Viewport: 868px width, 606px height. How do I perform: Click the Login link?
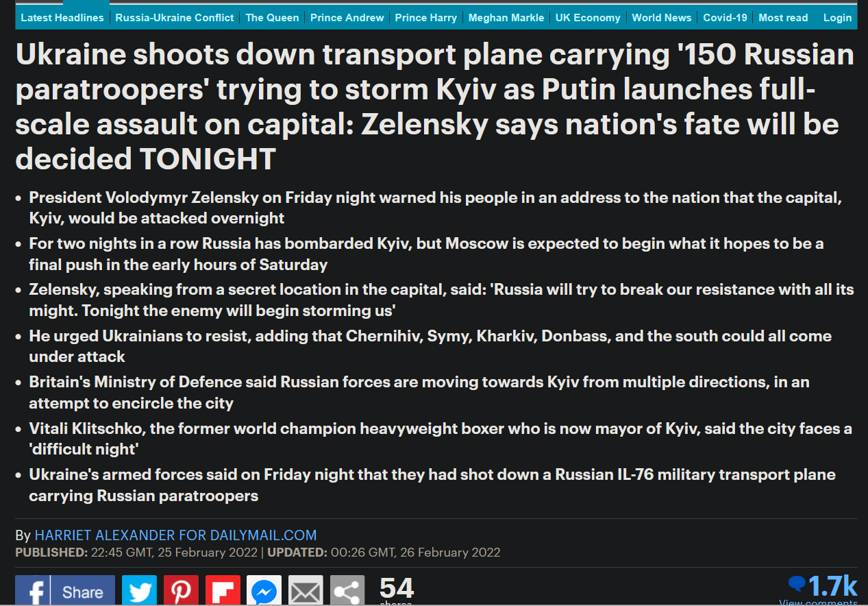(x=837, y=18)
